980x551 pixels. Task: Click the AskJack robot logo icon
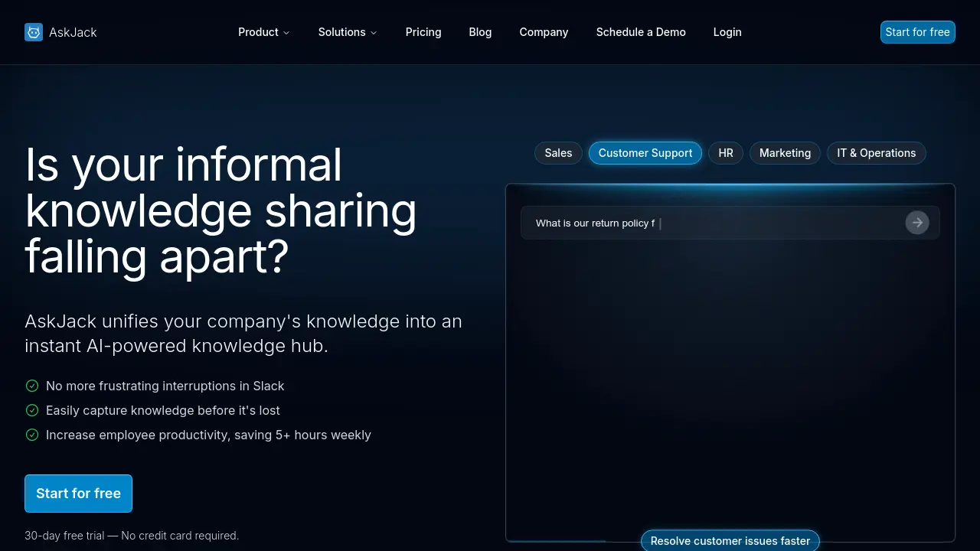click(34, 32)
